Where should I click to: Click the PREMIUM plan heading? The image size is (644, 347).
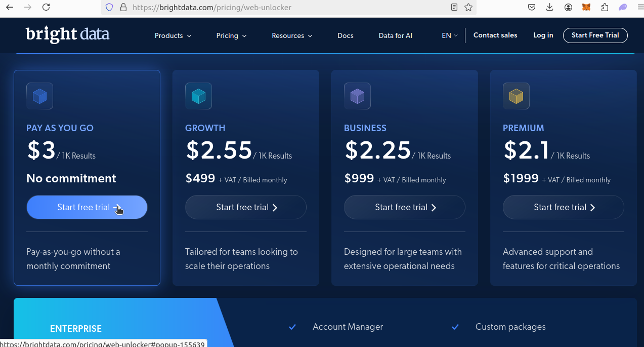(524, 128)
